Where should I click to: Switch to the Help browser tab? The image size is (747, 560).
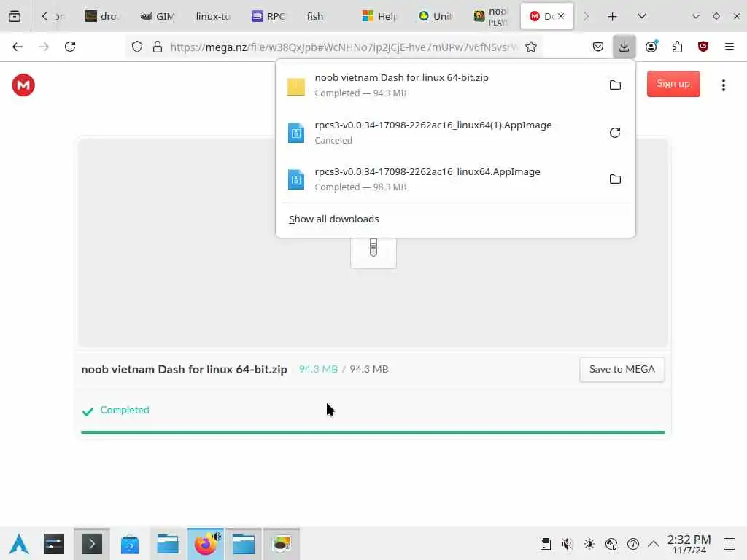point(379,16)
